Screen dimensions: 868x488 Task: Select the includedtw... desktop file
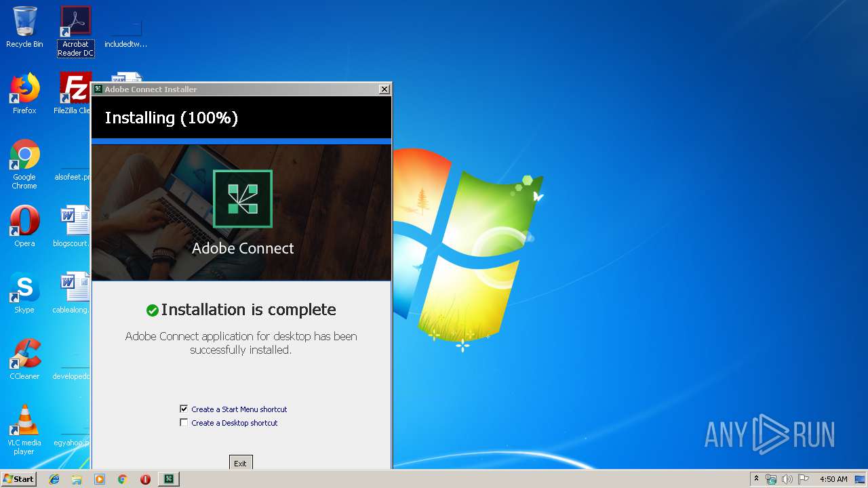tap(125, 31)
